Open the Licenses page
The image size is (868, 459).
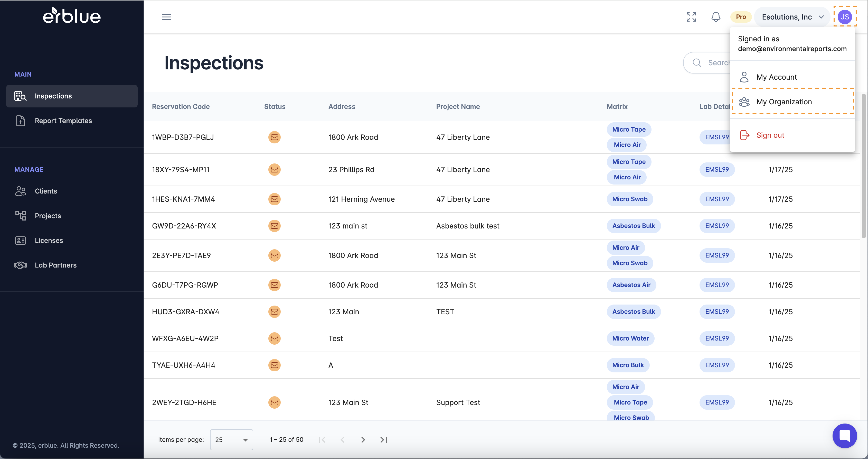49,241
